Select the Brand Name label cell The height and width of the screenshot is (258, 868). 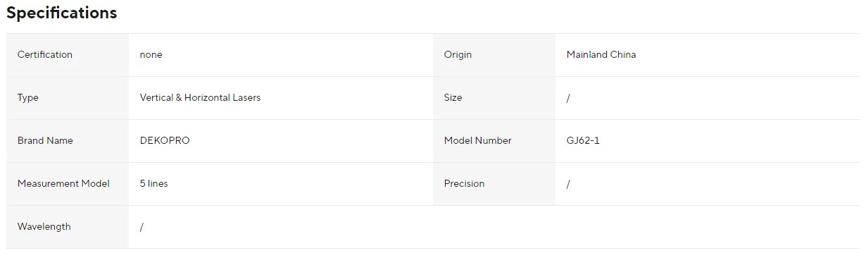pos(68,141)
